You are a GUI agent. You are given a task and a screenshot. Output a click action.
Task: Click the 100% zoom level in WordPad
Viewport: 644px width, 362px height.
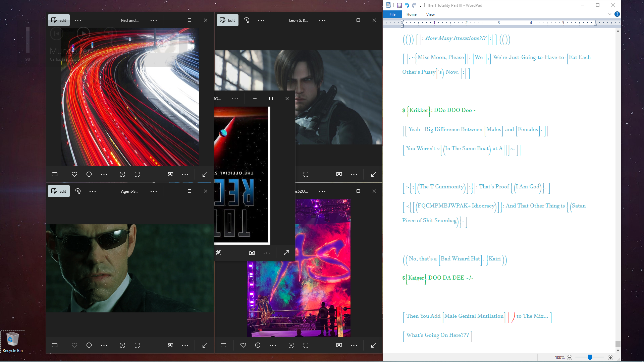[x=559, y=358]
